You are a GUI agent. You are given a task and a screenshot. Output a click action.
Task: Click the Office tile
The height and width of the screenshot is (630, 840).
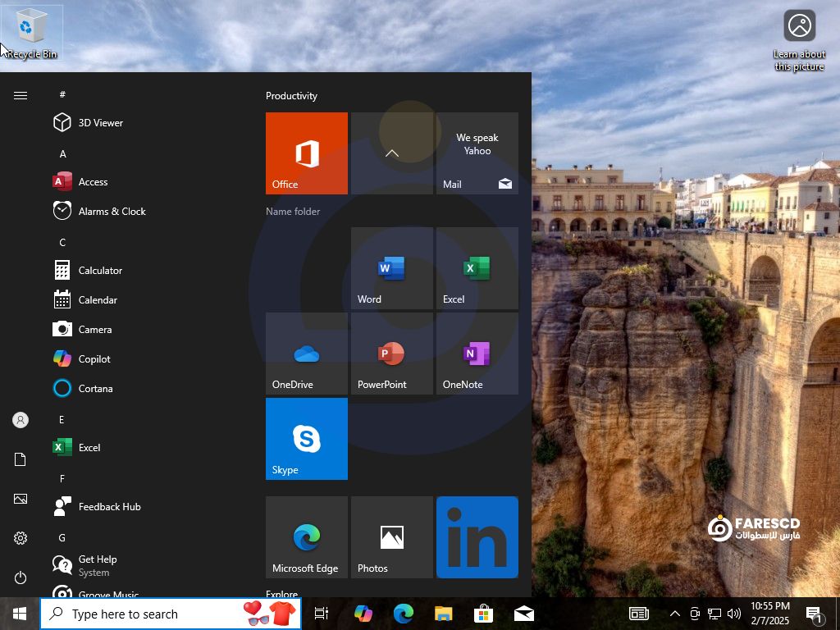pyautogui.click(x=307, y=153)
